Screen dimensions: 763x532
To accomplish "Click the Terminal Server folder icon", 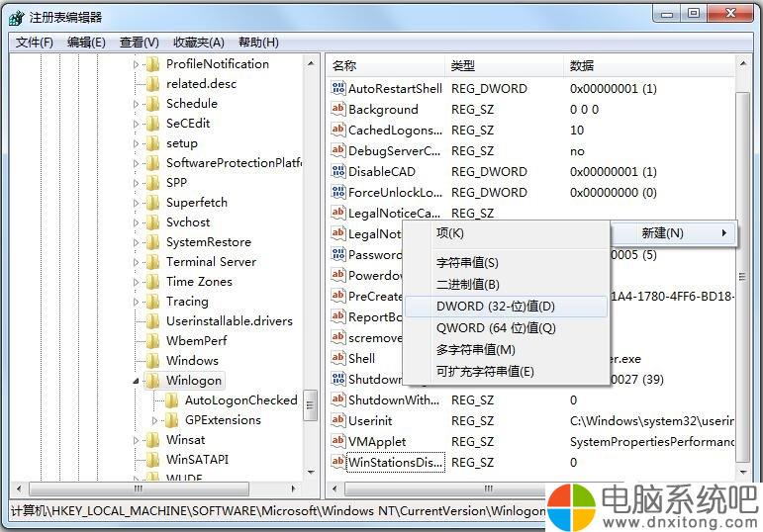I will coord(152,262).
